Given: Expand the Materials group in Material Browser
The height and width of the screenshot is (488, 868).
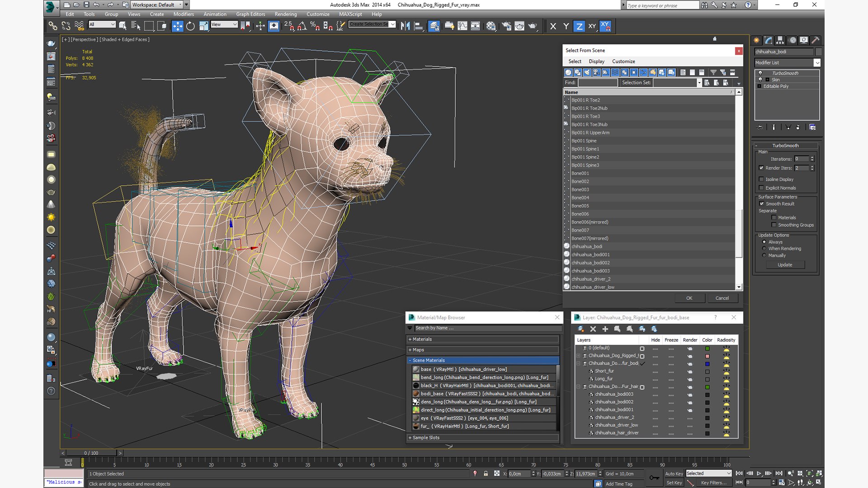Looking at the screenshot, I should click(x=483, y=339).
